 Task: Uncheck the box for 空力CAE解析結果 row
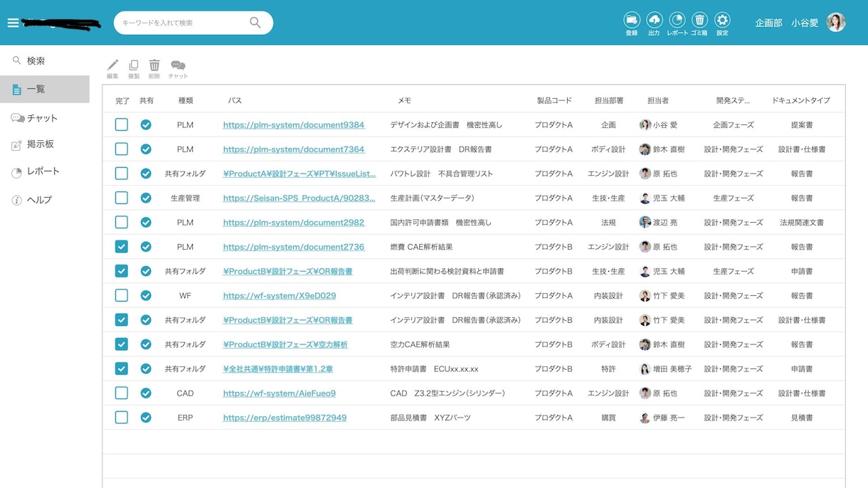(x=122, y=344)
